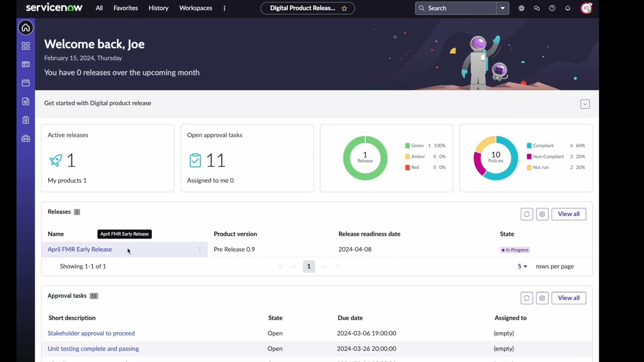
Task: Sort by Assigned to column header
Action: pos(510,318)
